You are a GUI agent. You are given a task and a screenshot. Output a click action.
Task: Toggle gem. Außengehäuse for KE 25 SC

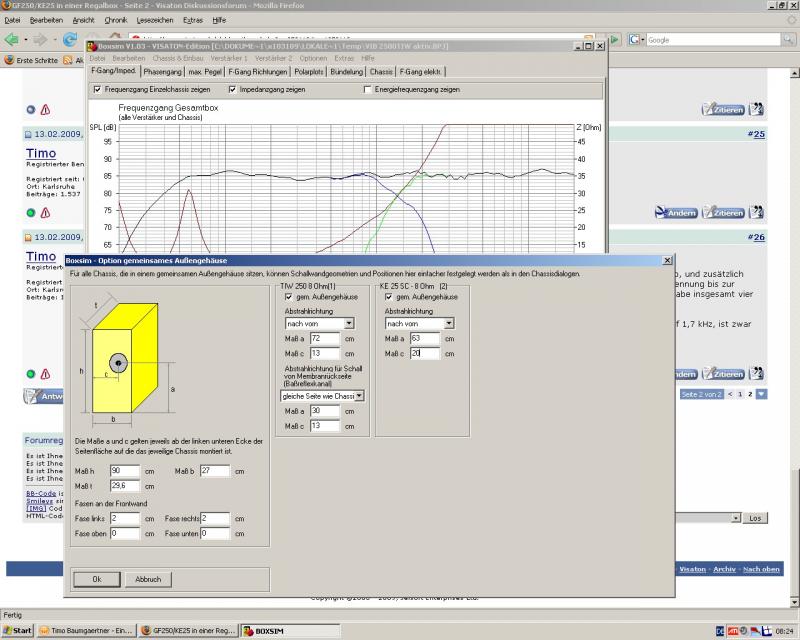click(389, 297)
